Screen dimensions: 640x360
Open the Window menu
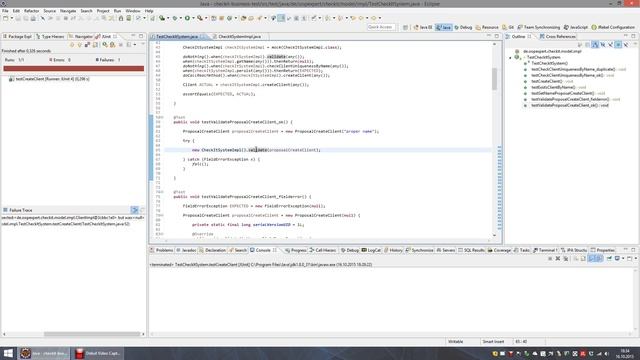[x=133, y=11]
